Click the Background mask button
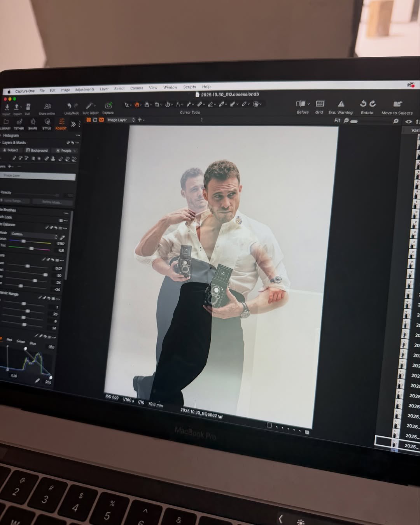 point(37,150)
